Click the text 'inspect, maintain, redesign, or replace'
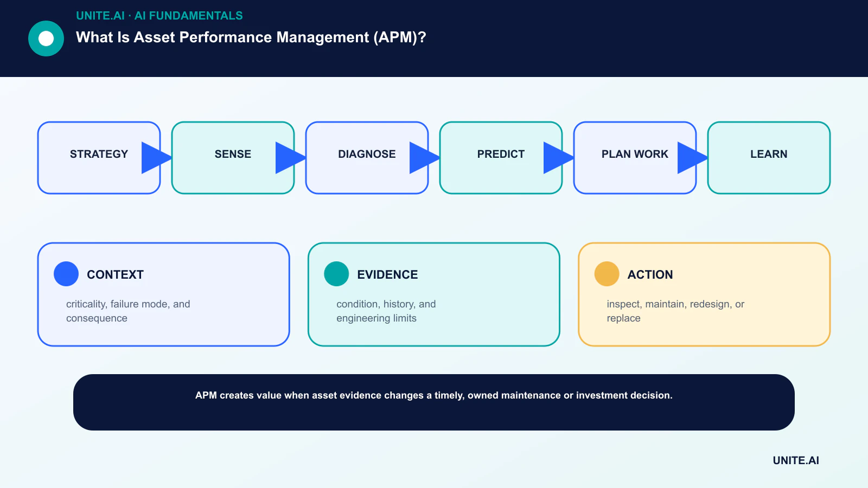 (675, 311)
